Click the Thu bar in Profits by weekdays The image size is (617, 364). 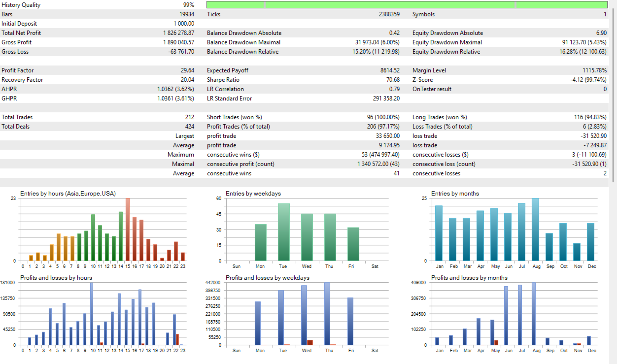327,314
